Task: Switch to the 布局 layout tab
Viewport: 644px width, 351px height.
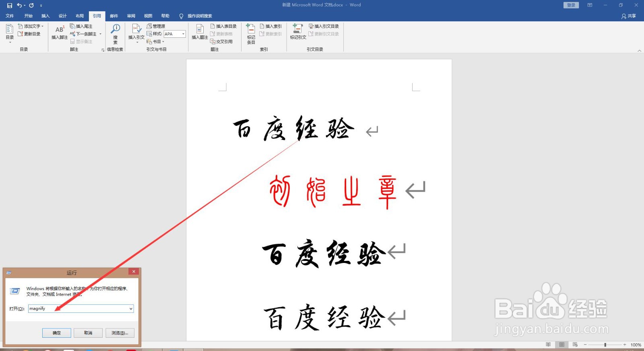Action: (x=80, y=16)
